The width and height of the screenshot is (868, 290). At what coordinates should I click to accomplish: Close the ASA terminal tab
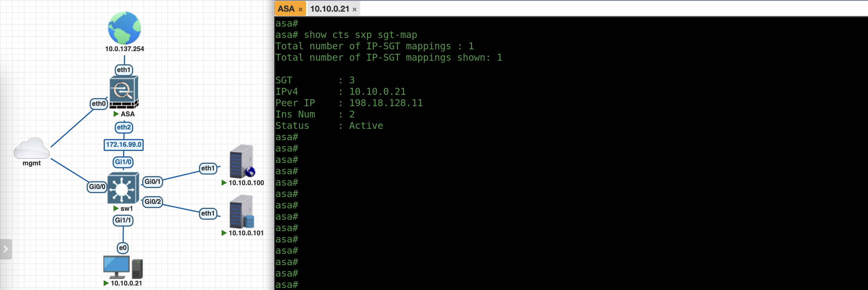pyautogui.click(x=300, y=10)
